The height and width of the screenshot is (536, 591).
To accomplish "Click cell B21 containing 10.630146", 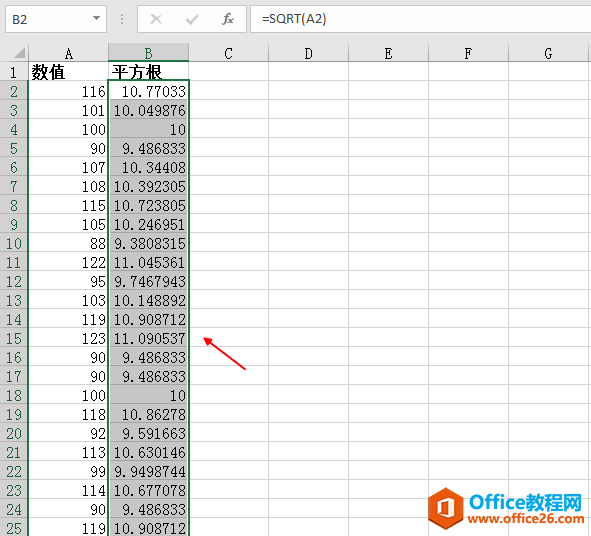I will click(x=149, y=452).
